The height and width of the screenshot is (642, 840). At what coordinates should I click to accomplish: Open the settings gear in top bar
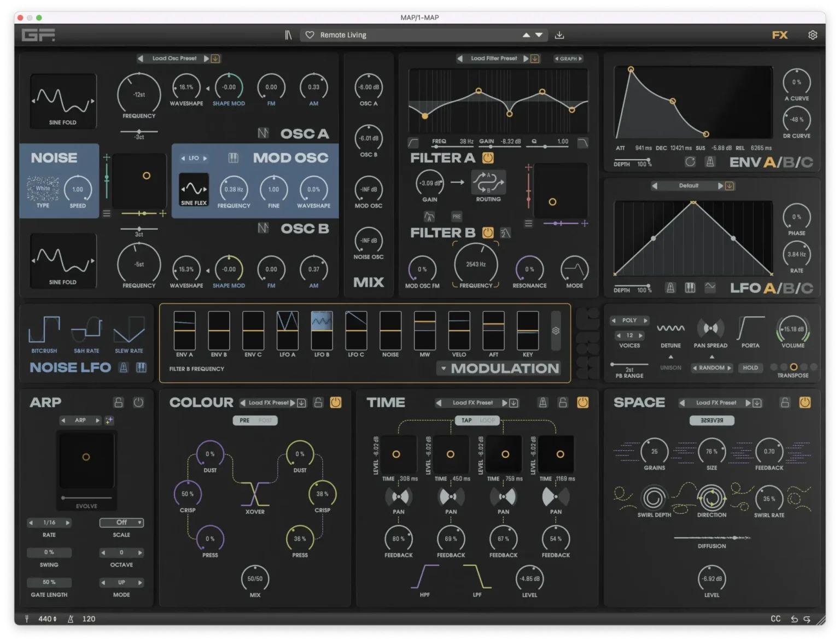(x=813, y=35)
